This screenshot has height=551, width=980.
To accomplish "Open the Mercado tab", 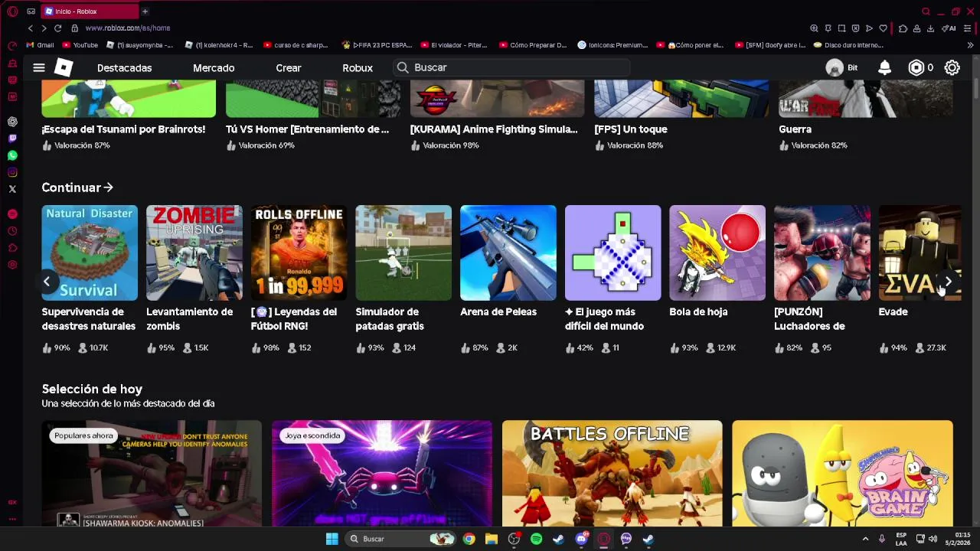I will tap(214, 68).
